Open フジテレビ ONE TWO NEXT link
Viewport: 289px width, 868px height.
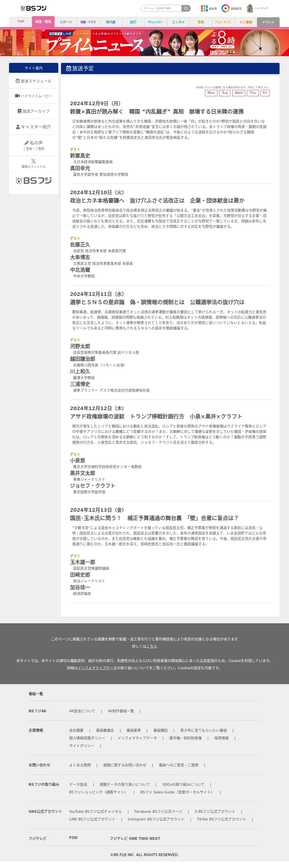coord(135,838)
